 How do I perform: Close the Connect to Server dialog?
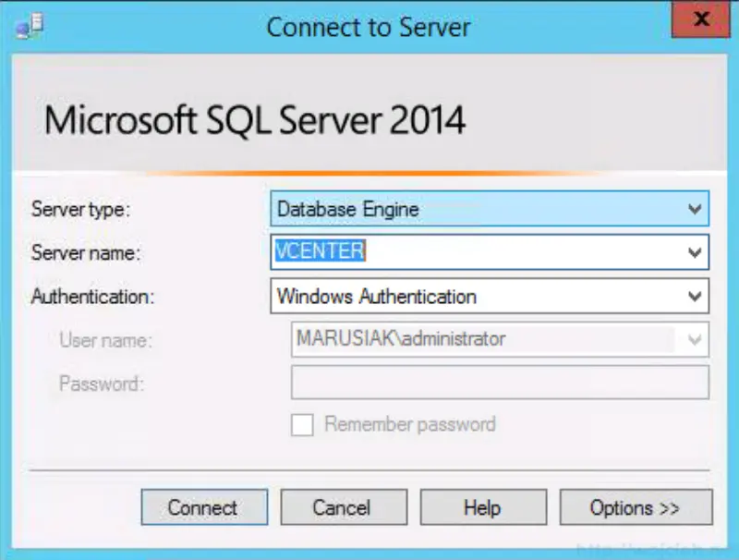point(701,18)
